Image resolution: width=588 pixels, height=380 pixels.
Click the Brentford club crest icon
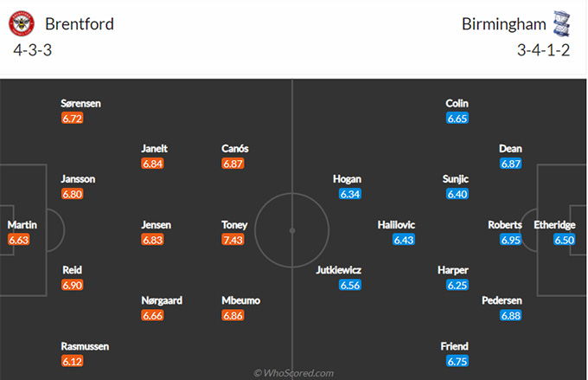click(22, 23)
